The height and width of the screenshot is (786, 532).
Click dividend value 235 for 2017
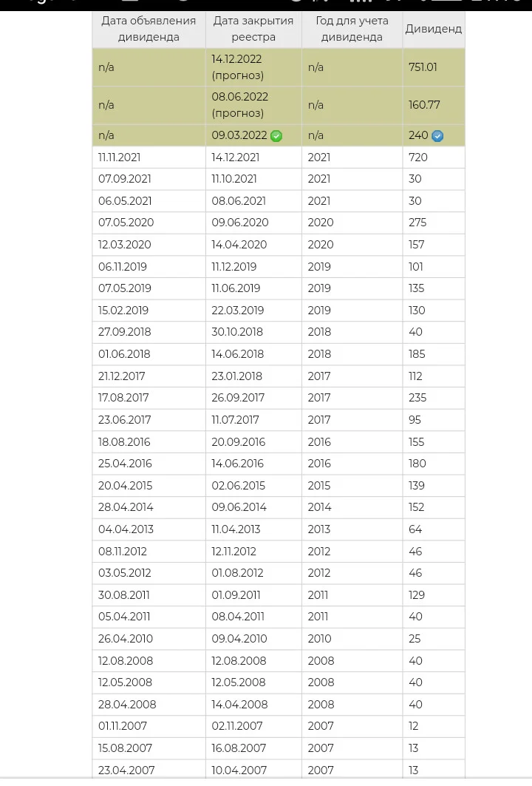click(417, 398)
